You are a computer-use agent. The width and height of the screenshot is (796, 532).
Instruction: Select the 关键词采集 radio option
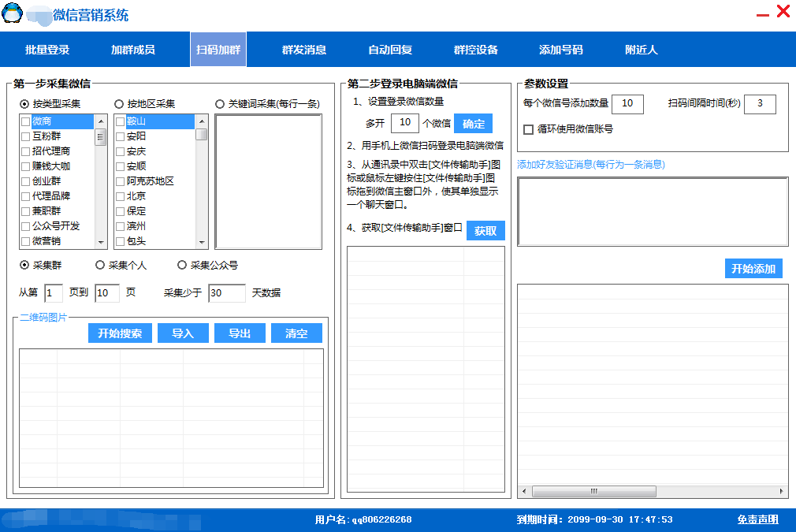(220, 104)
